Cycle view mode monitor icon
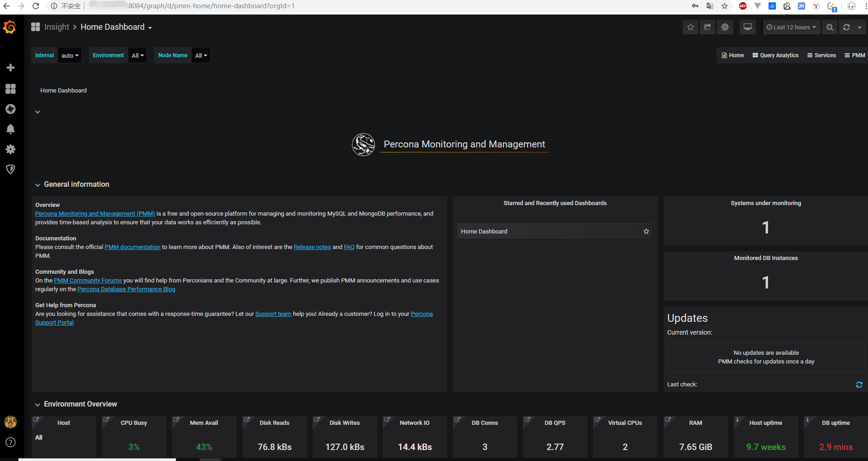Screen dimensions: 868x461 (x=747, y=27)
